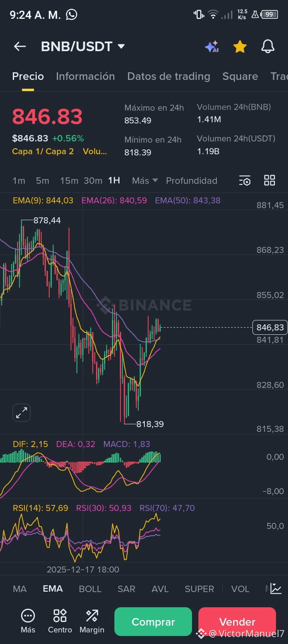Tap the vibrate mode status icon

[x=199, y=15]
